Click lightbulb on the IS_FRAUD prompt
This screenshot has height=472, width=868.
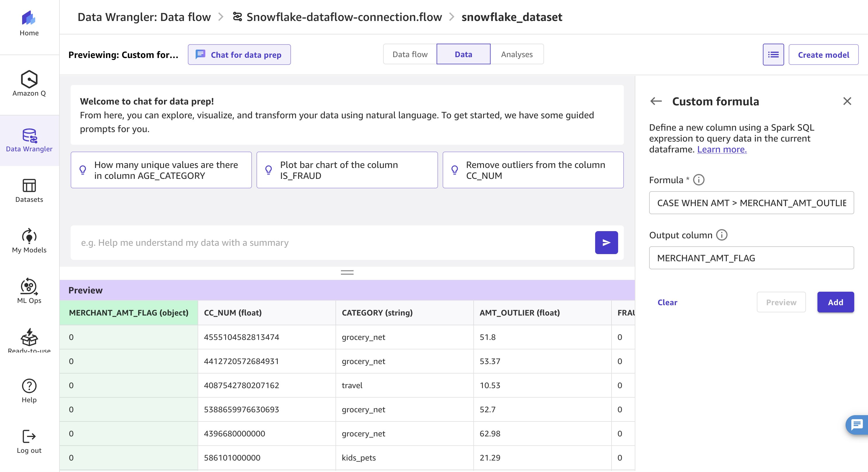tap(269, 170)
